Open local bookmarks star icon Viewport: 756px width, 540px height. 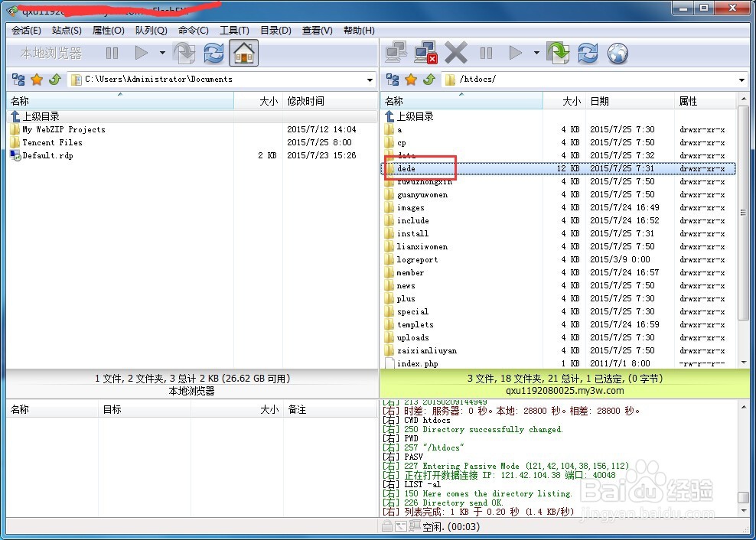(37, 80)
